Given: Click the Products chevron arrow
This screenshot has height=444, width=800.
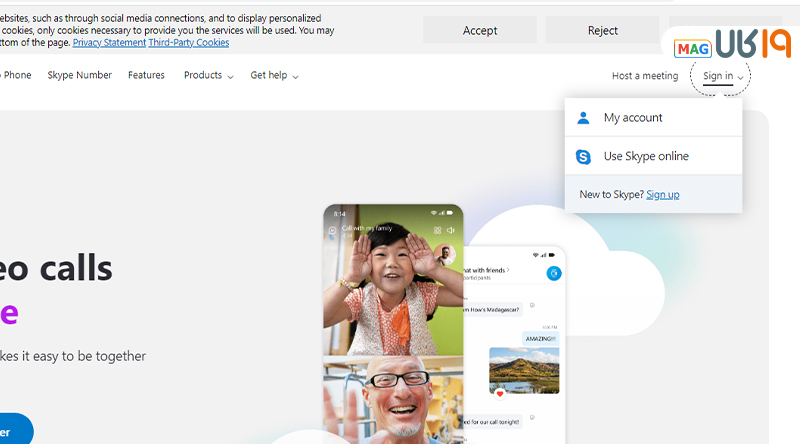Looking at the screenshot, I should (x=230, y=77).
